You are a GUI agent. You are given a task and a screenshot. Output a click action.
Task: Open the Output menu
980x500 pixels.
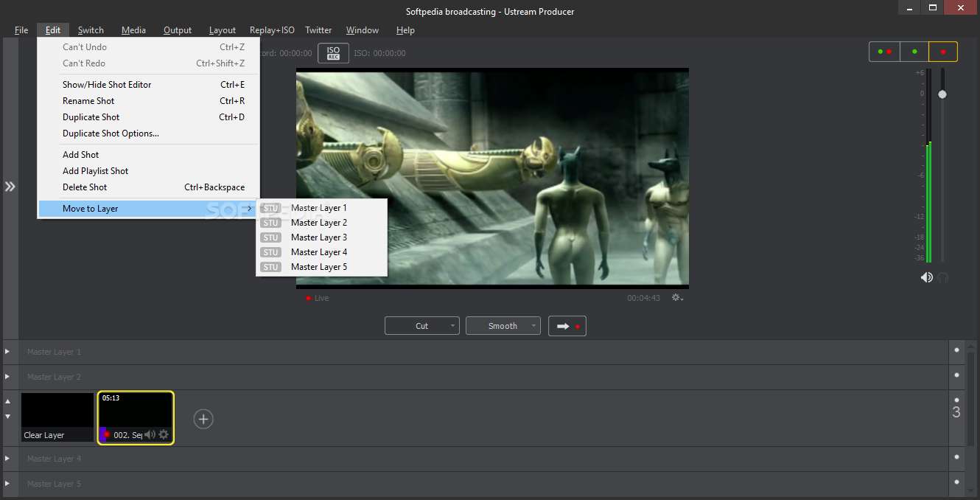pos(178,30)
